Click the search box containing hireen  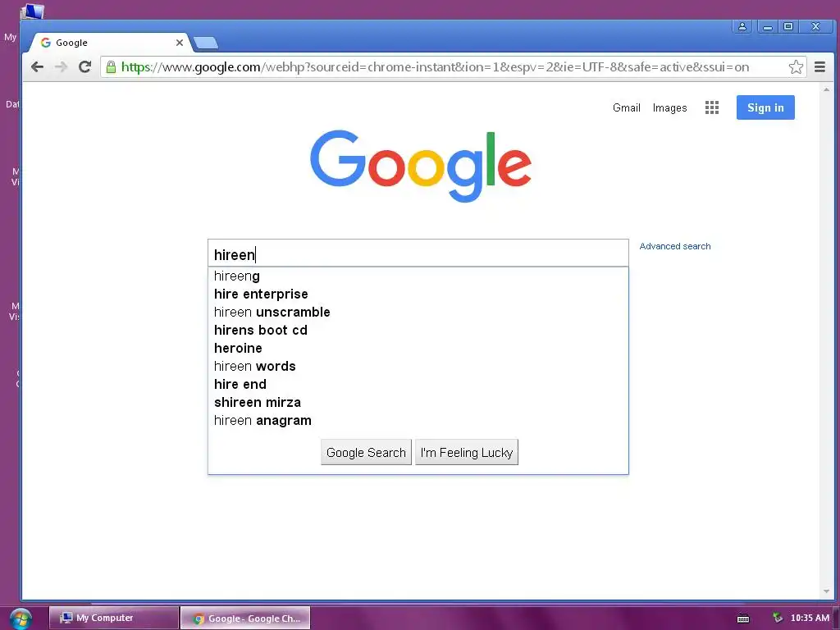[x=418, y=253]
